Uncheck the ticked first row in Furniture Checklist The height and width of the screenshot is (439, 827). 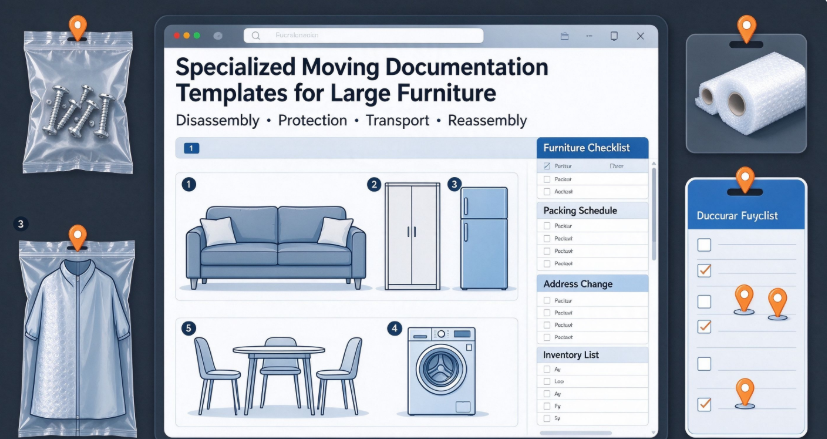coord(547,166)
